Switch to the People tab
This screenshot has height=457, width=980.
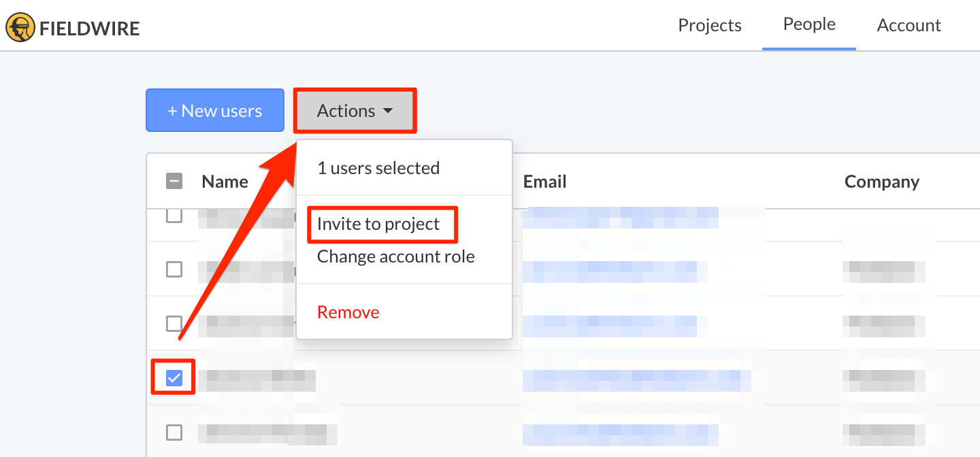coord(808,24)
